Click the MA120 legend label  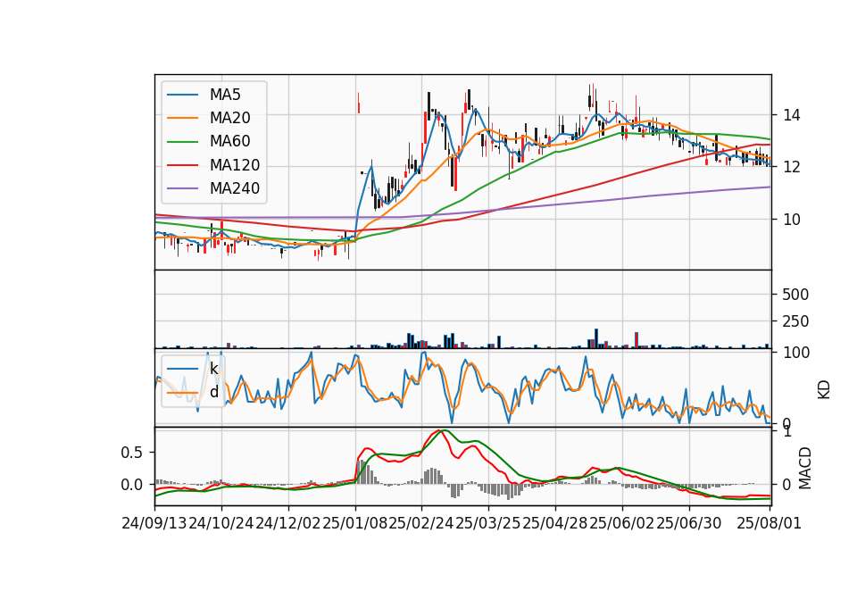tap(235, 165)
